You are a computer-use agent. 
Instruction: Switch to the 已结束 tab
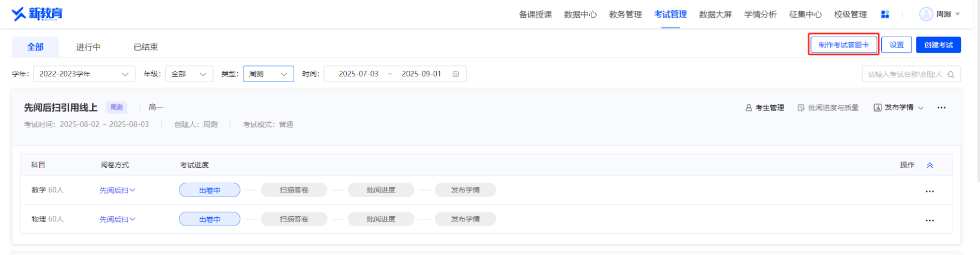(x=146, y=47)
